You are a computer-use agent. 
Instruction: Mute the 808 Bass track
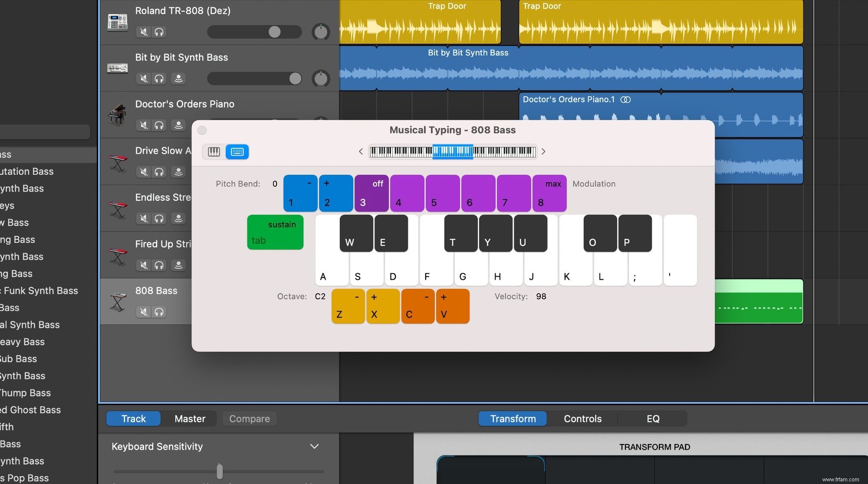pyautogui.click(x=144, y=312)
